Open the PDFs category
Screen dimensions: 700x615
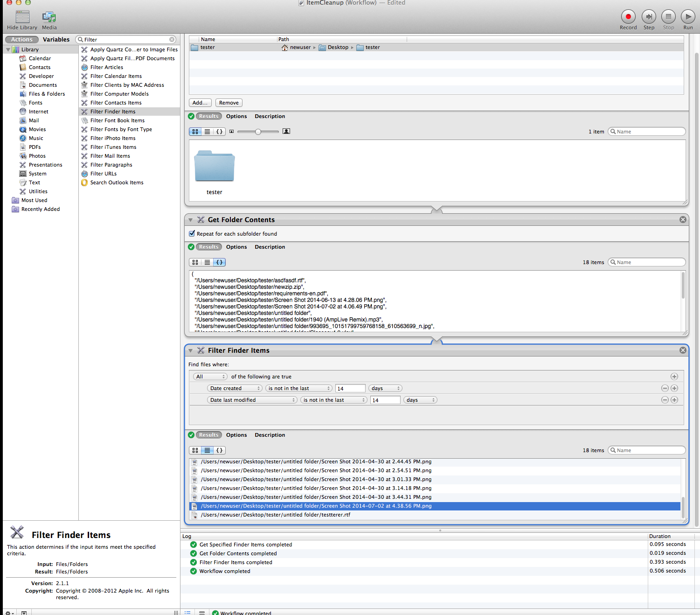coord(35,147)
